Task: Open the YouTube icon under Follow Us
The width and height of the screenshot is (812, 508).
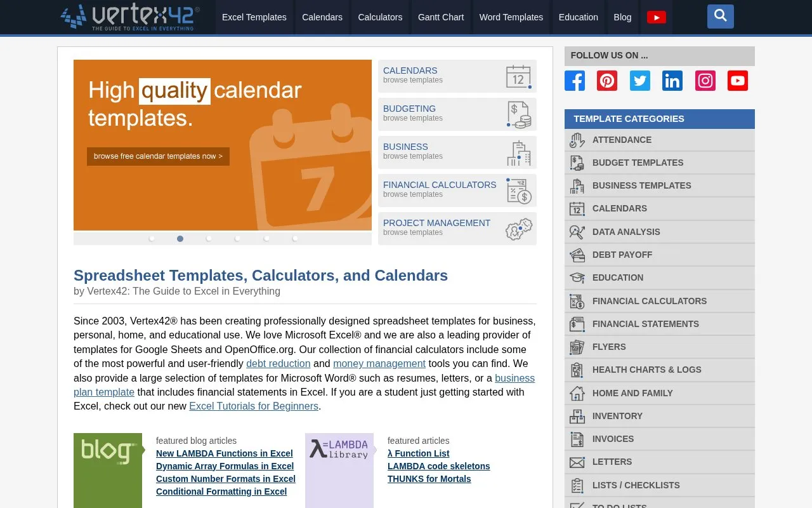Action: pos(738,81)
